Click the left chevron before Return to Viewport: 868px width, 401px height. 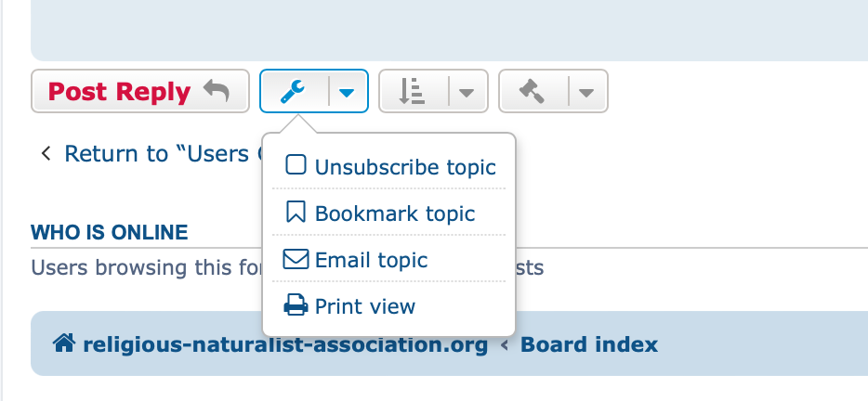click(x=46, y=153)
